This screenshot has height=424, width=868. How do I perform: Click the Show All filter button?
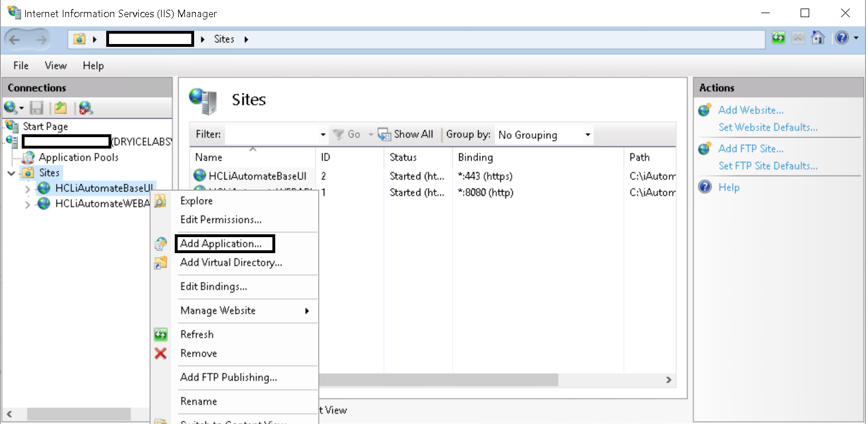[406, 134]
